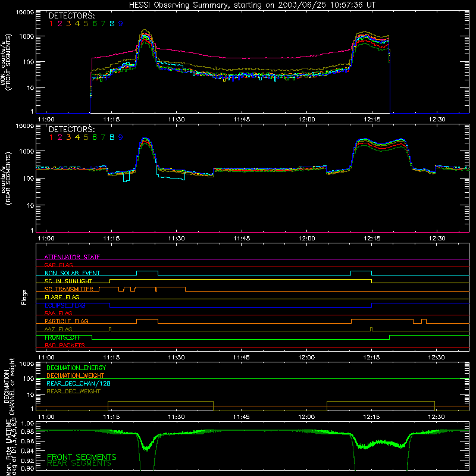Click the SAA_FLAG label
Screen dimensions: 476x476
click(58, 313)
